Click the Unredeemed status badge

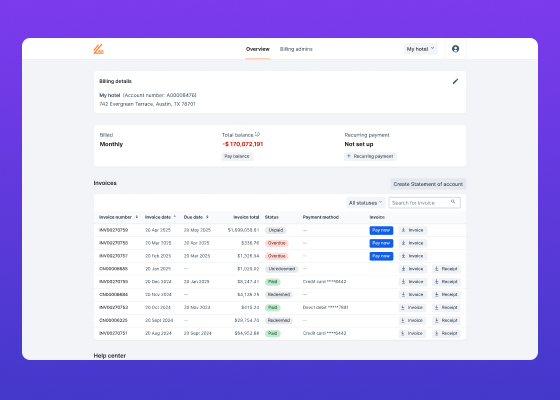[281, 269]
